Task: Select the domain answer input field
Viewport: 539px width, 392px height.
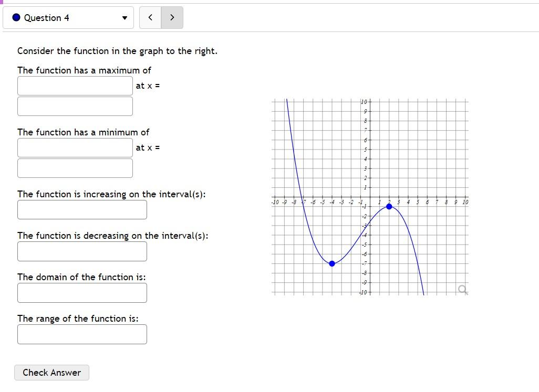Action: tap(82, 292)
